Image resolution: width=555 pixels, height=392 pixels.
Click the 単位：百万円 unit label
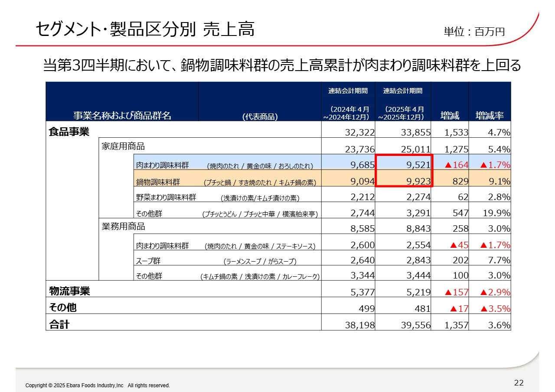click(x=474, y=32)
